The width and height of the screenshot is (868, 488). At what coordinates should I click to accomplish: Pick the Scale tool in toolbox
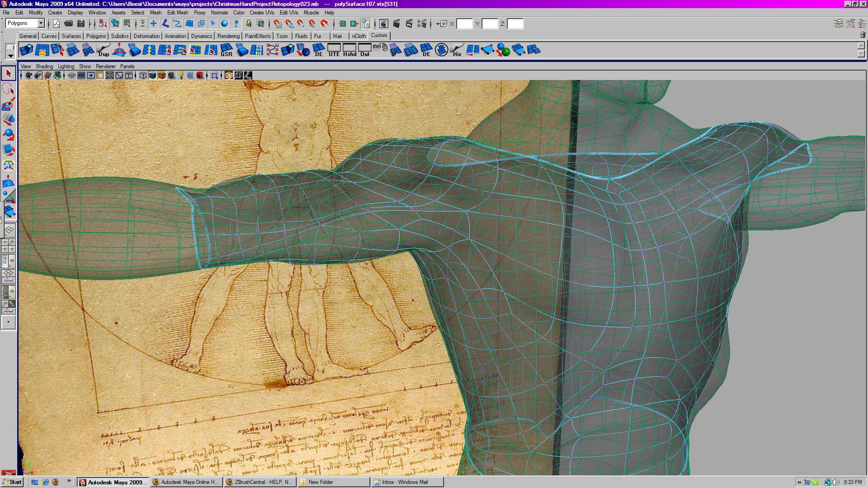point(8,150)
